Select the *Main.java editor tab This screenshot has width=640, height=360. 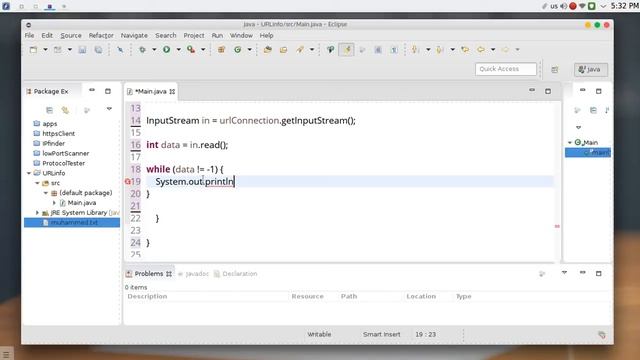[x=151, y=91]
